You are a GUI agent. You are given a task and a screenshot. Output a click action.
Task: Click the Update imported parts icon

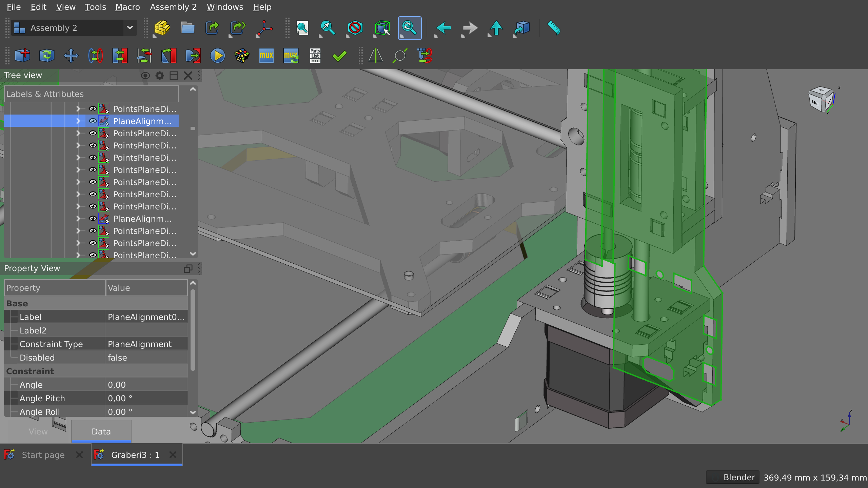click(x=47, y=56)
